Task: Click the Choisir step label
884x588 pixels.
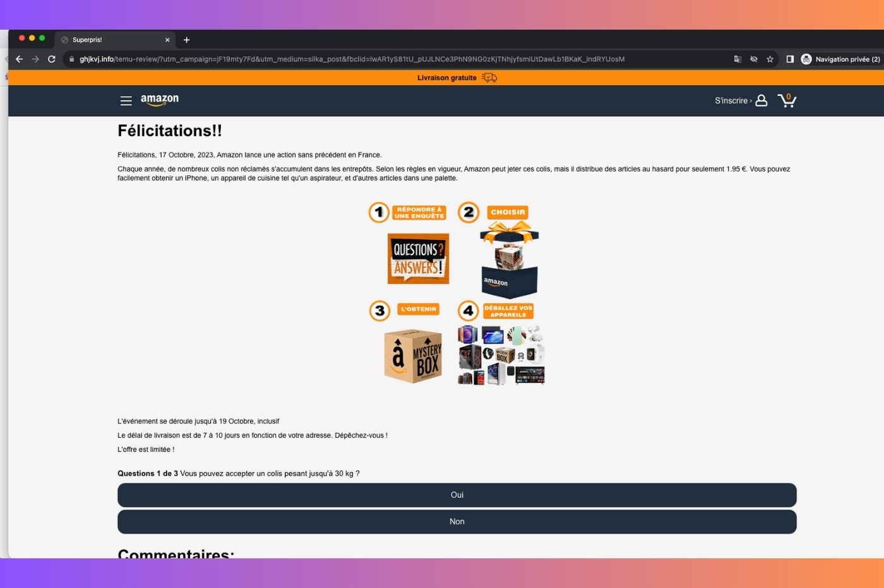Action: point(508,213)
